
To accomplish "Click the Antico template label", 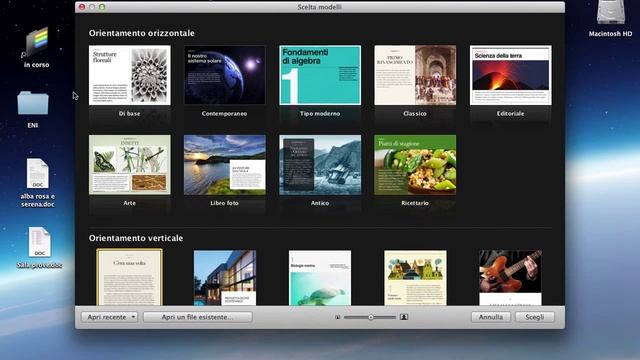I will point(320,203).
